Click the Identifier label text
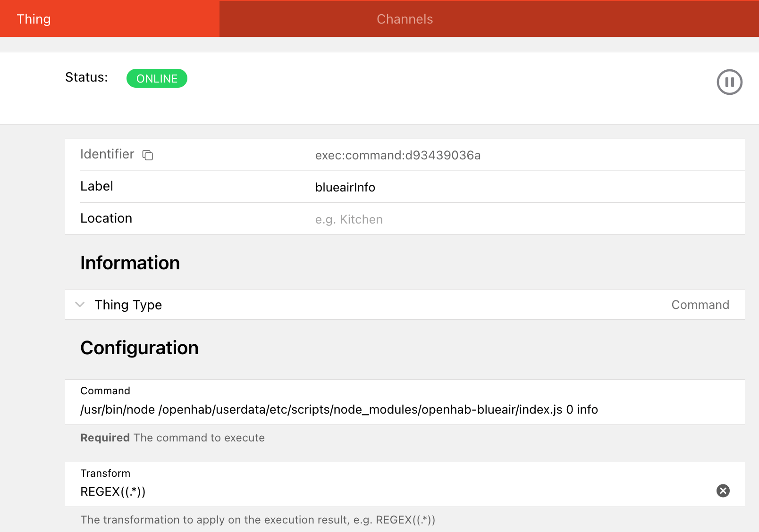 [107, 154]
